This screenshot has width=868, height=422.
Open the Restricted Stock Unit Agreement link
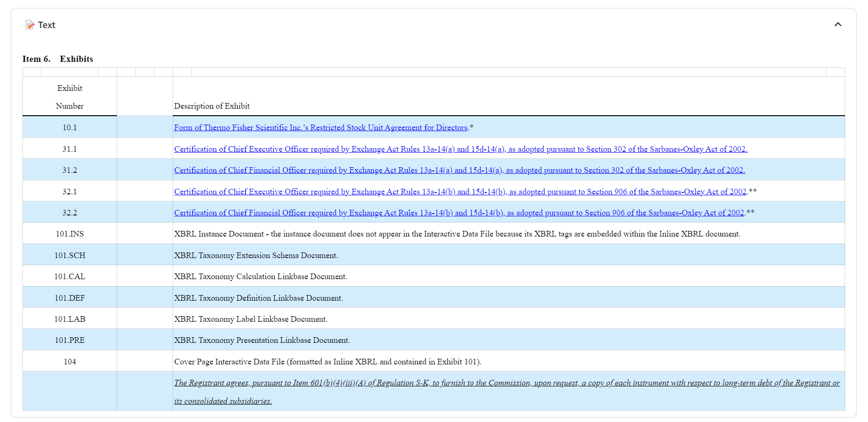pos(321,127)
